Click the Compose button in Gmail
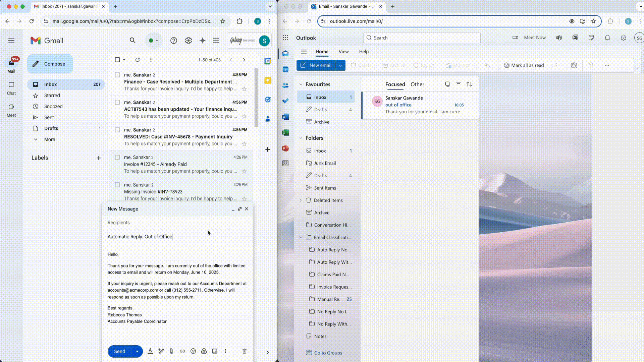This screenshot has width=644, height=362. click(x=50, y=64)
